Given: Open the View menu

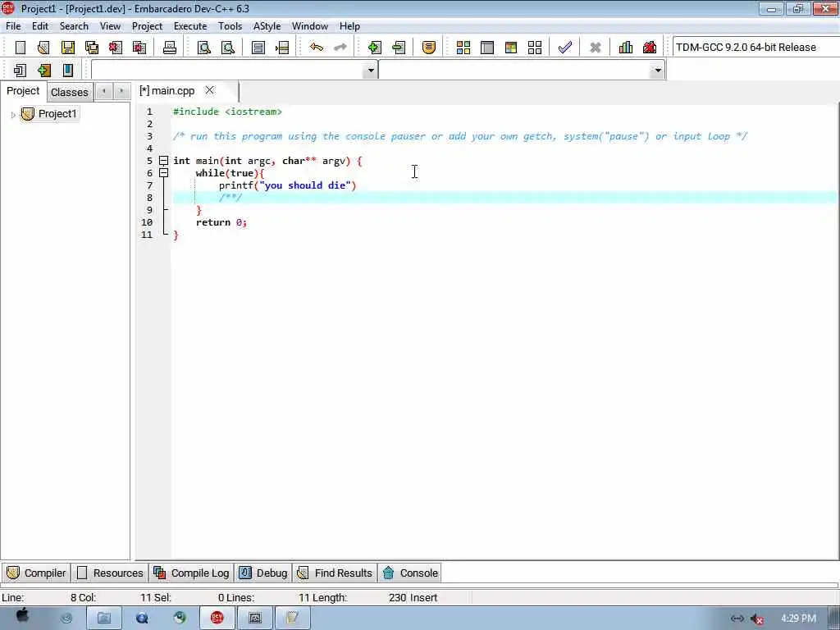Looking at the screenshot, I should 111,26.
